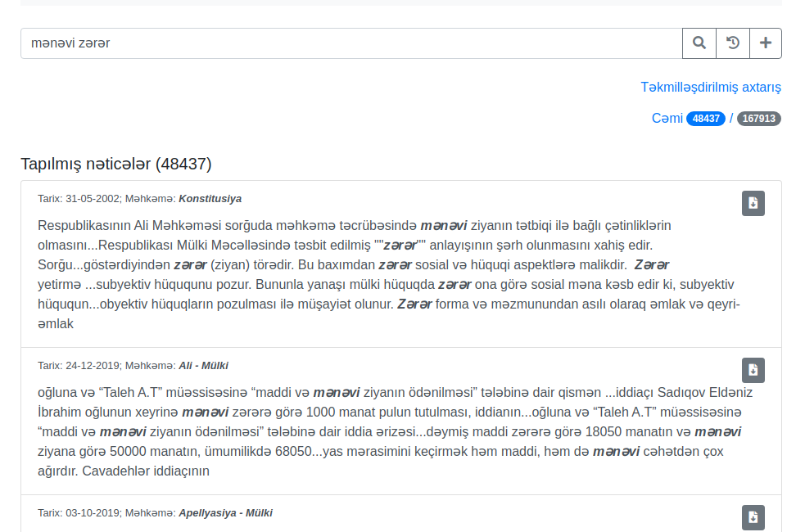Click court name 'Apellyasiya - Mülki'
The height and width of the screenshot is (532, 805).
coord(225,513)
